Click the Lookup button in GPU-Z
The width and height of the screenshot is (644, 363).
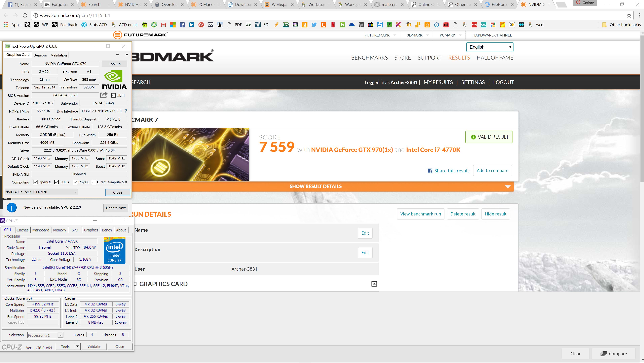115,64
